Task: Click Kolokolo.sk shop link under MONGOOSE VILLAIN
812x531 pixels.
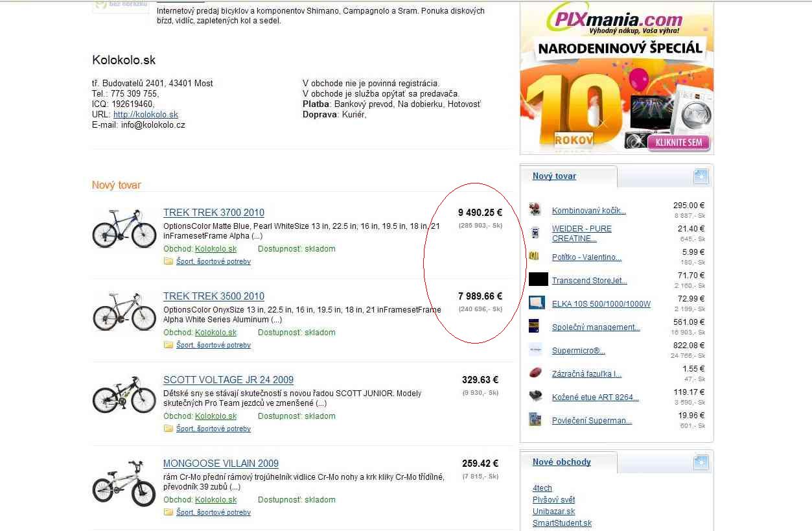Action: 216,500
